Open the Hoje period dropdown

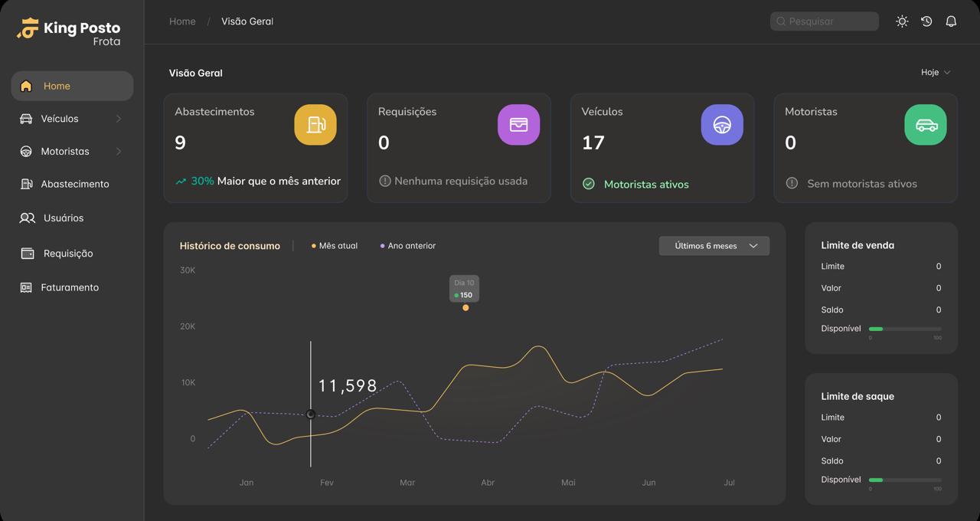point(935,72)
